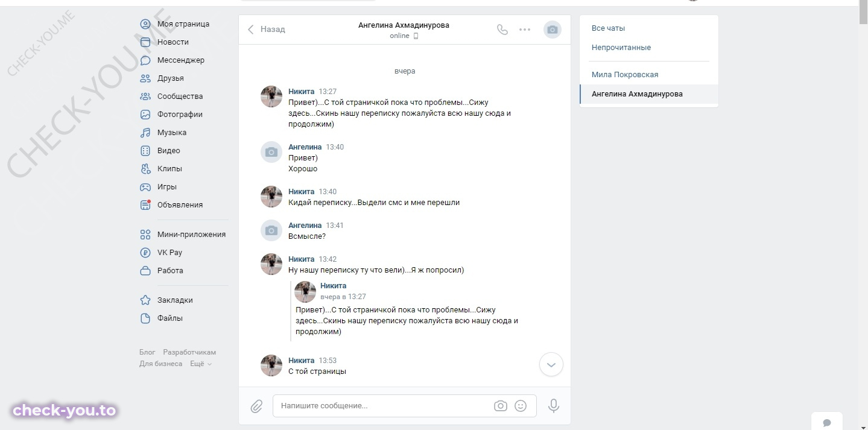Select message 'Хорошо' from Ангелина
868x430 pixels.
point(303,169)
